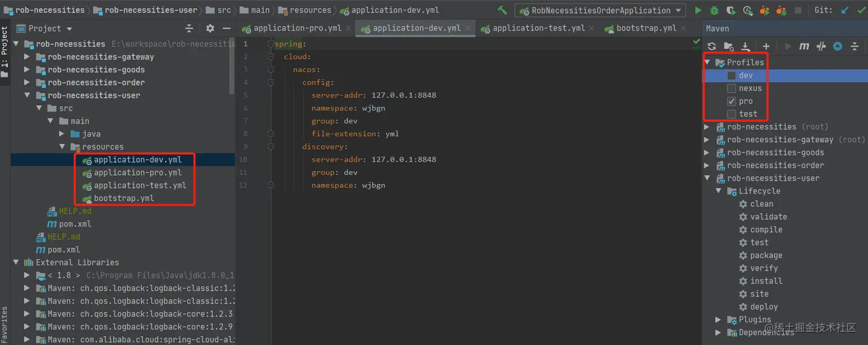
Task: Click the Git commit green checkmark
Action: point(862,10)
